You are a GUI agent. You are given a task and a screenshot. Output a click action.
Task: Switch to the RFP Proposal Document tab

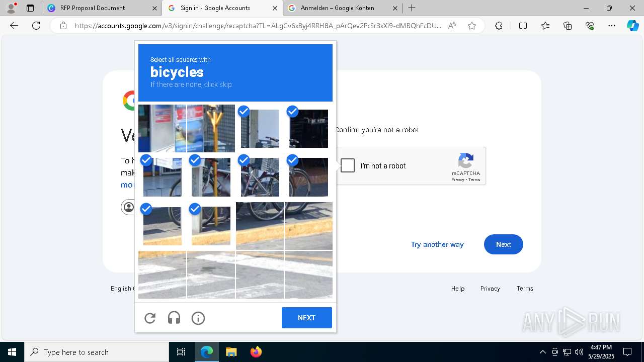pos(102,8)
